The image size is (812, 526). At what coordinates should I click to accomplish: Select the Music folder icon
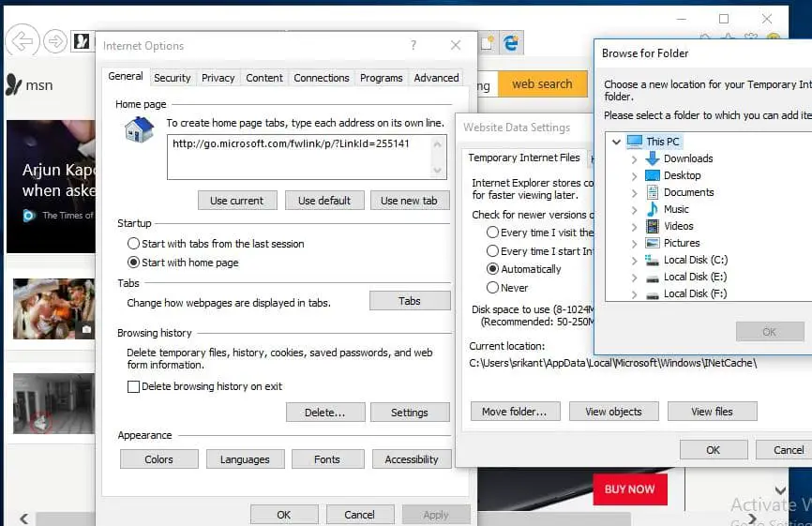653,209
